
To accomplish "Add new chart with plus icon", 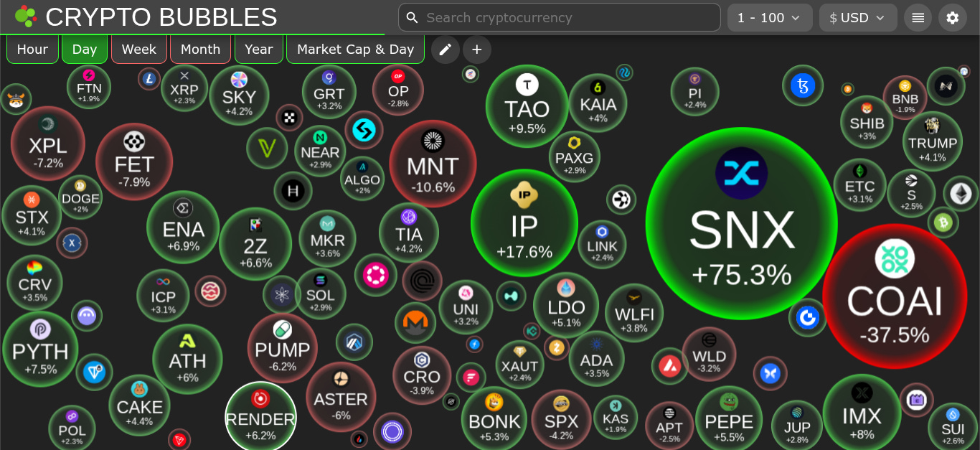I will pyautogui.click(x=477, y=50).
